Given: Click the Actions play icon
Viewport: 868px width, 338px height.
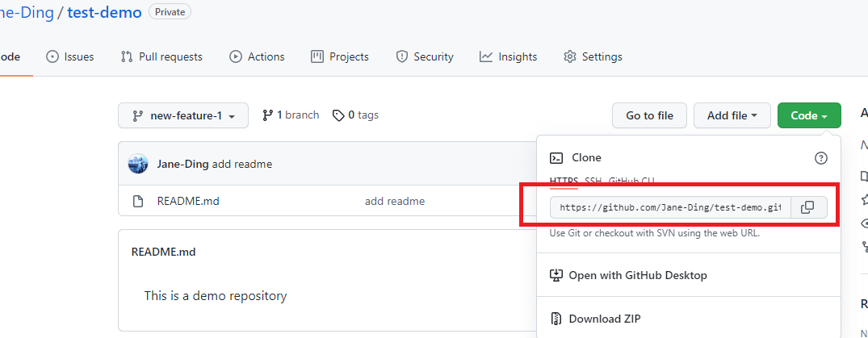Looking at the screenshot, I should point(236,56).
